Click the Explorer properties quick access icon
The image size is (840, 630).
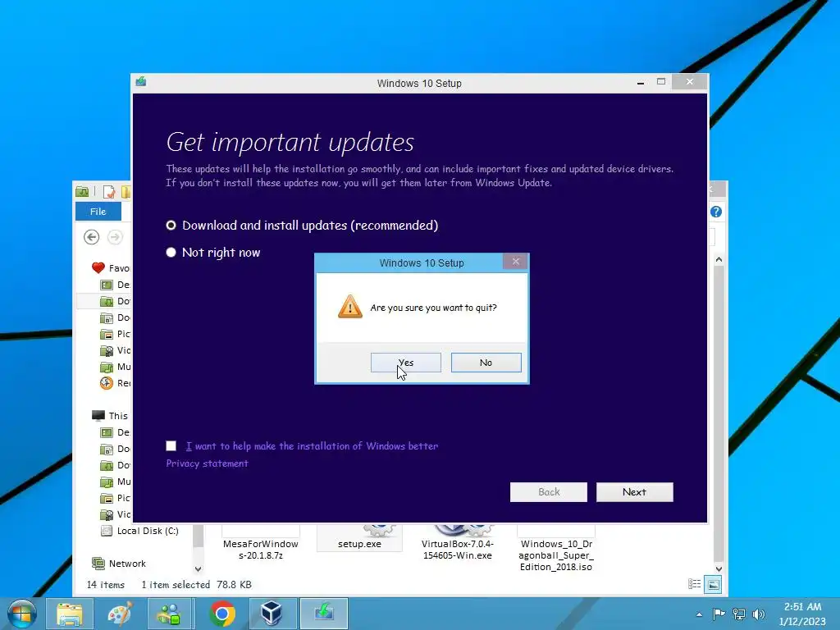[x=109, y=191]
